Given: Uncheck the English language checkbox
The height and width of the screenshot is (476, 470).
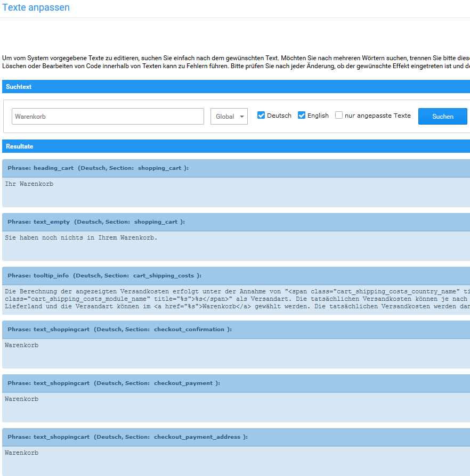Looking at the screenshot, I should coord(302,116).
